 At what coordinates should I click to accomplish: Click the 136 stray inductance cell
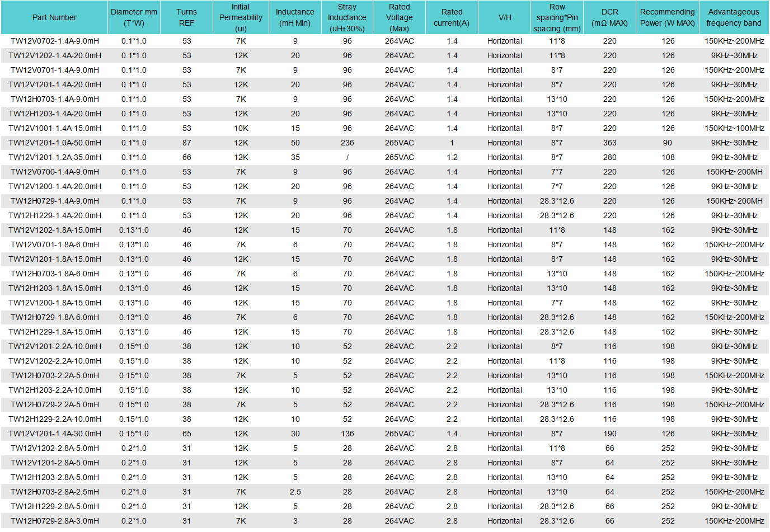(x=347, y=434)
